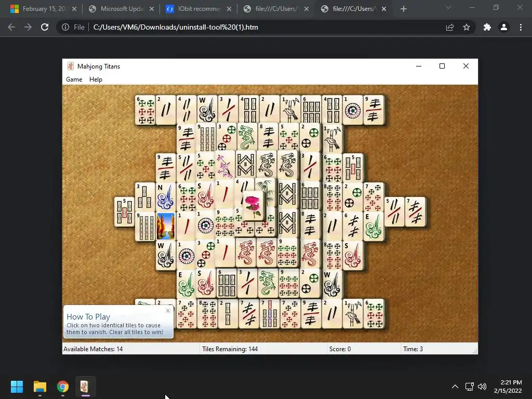Viewport: 532px width, 399px height.
Task: Click the "Score: 0" status text
Action: [340, 349]
